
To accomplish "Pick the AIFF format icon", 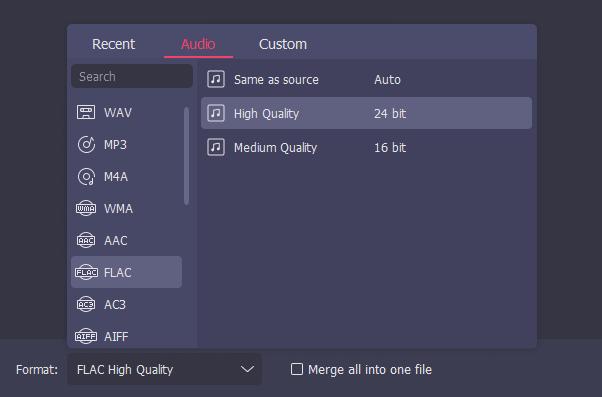I will coord(86,336).
